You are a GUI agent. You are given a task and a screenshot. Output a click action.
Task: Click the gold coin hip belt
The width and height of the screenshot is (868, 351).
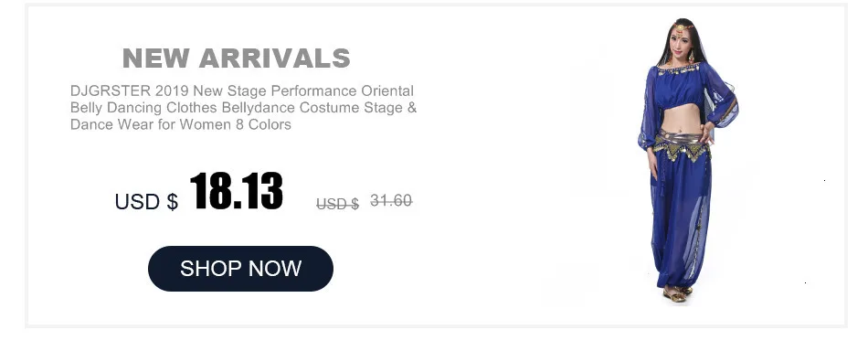(681, 144)
